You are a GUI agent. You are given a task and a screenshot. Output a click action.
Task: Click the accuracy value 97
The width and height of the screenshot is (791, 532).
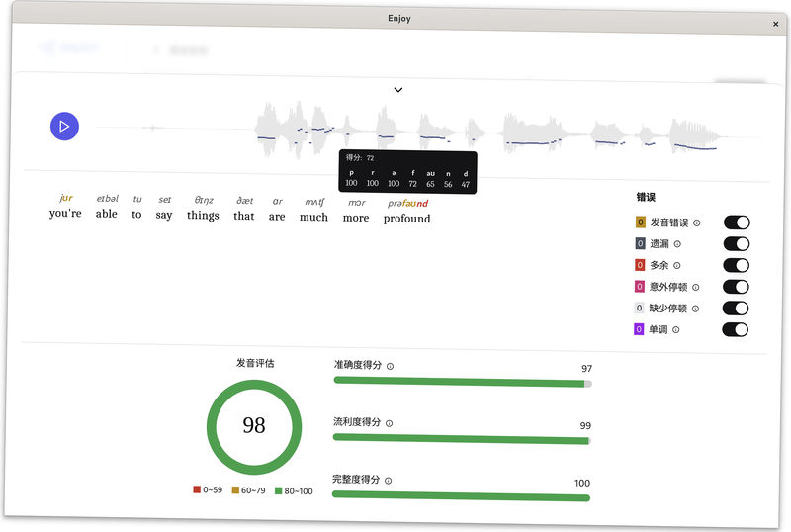(x=586, y=369)
